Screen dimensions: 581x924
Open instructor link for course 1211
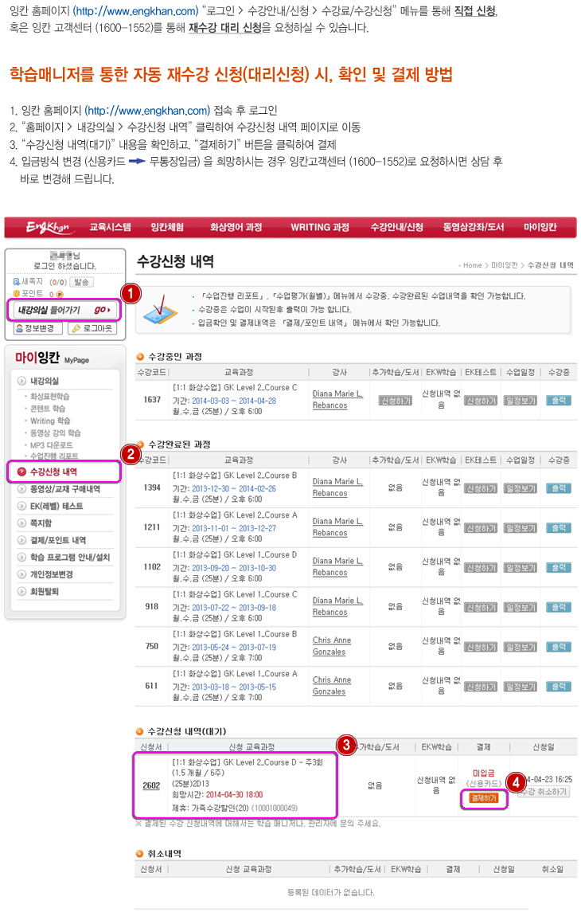[337, 527]
